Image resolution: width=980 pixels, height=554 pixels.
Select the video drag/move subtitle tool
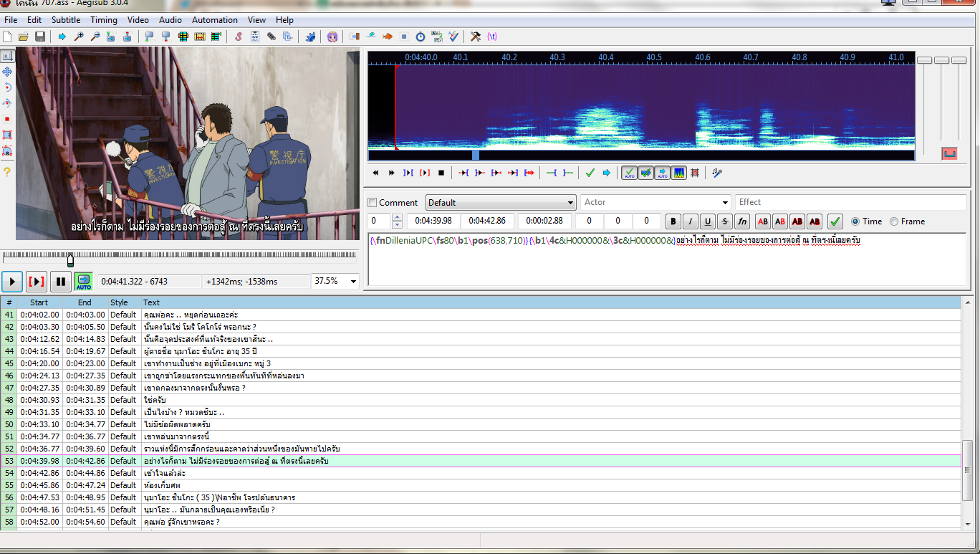click(7, 72)
